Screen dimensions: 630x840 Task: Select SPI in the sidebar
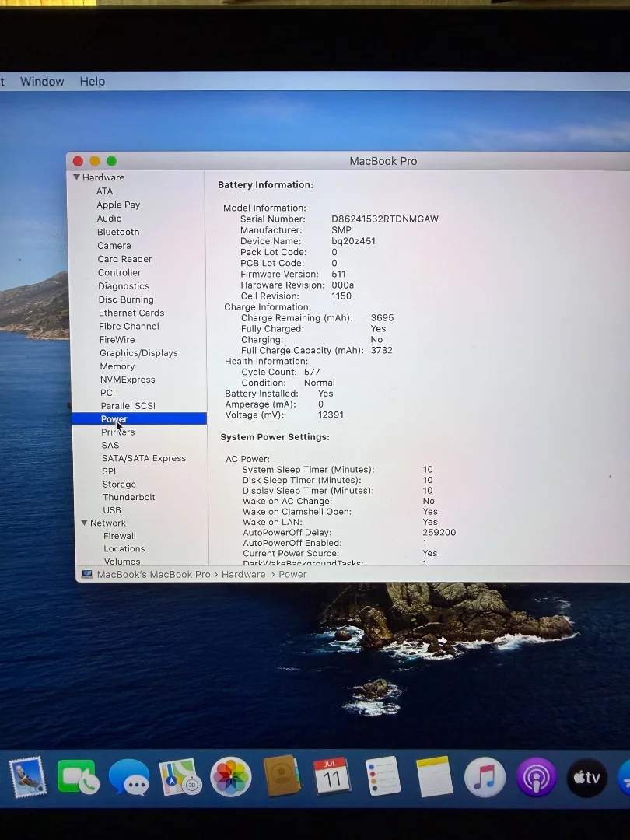point(109,471)
